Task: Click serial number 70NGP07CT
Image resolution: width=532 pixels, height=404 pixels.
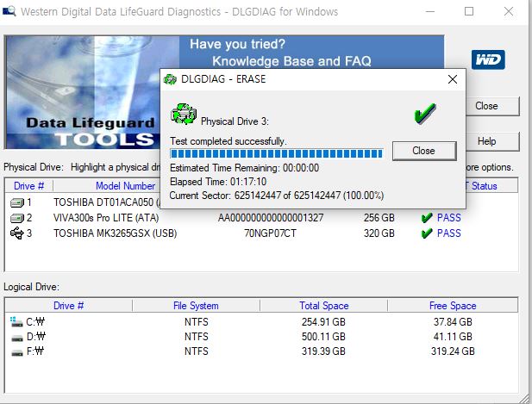Action: coord(270,233)
